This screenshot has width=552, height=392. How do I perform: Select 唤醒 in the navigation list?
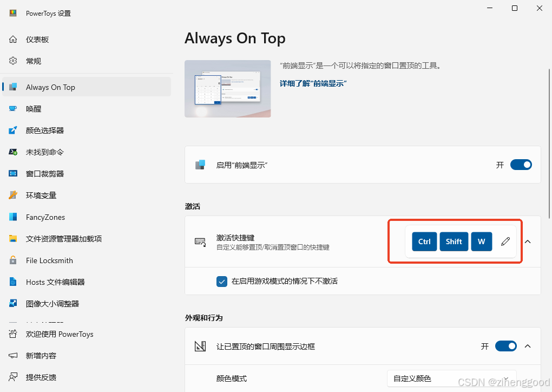tap(87, 108)
